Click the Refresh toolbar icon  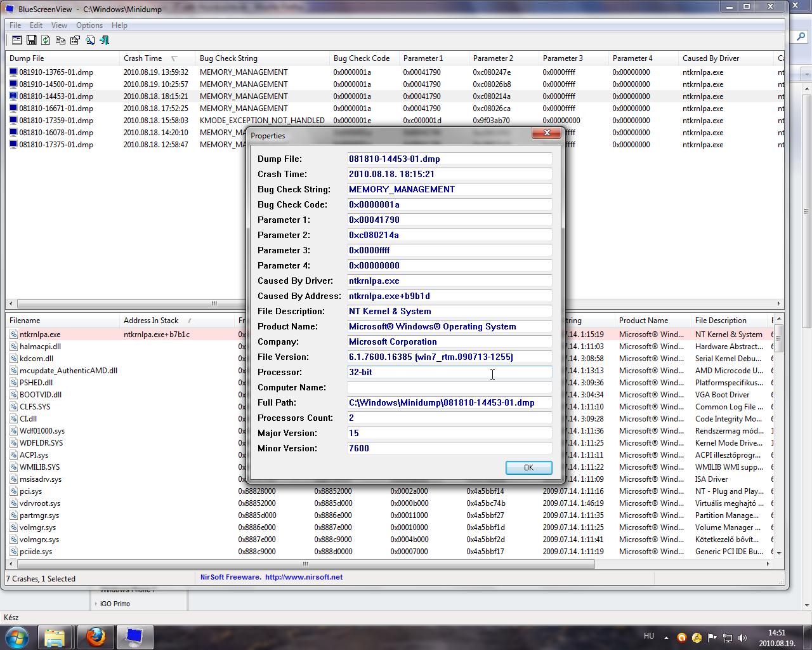tap(46, 40)
